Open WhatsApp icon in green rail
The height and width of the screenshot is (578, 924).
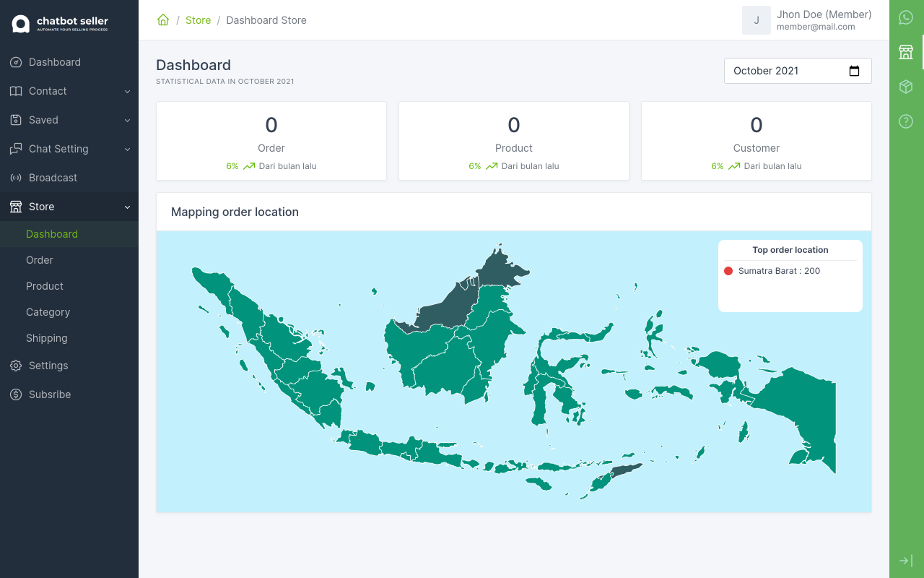[x=906, y=17]
